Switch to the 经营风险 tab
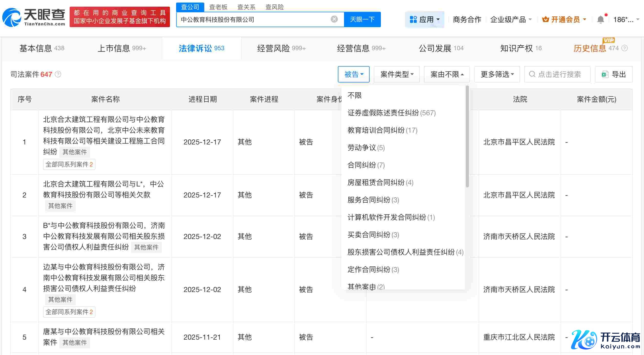644x355 pixels. click(x=281, y=48)
